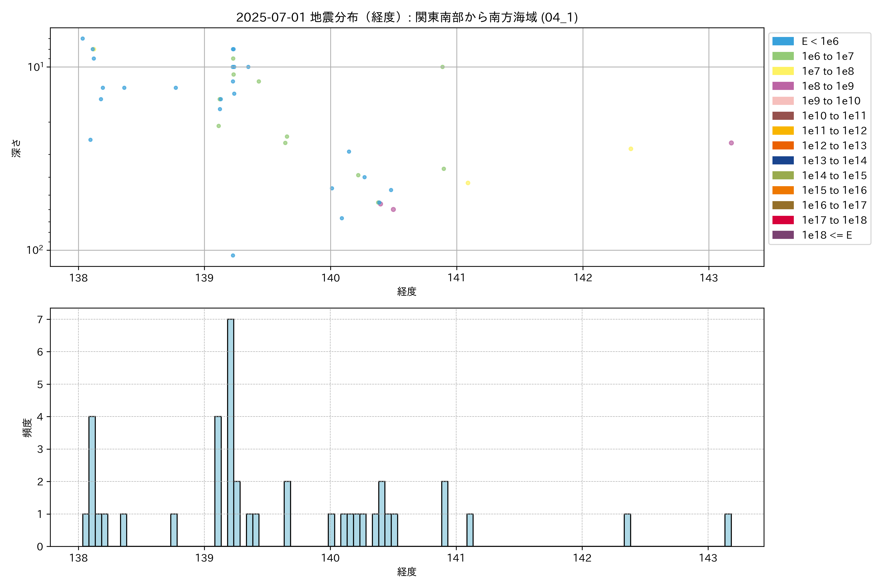Click the yellow 1e7 to 1e8 legend swatch

click(x=783, y=71)
